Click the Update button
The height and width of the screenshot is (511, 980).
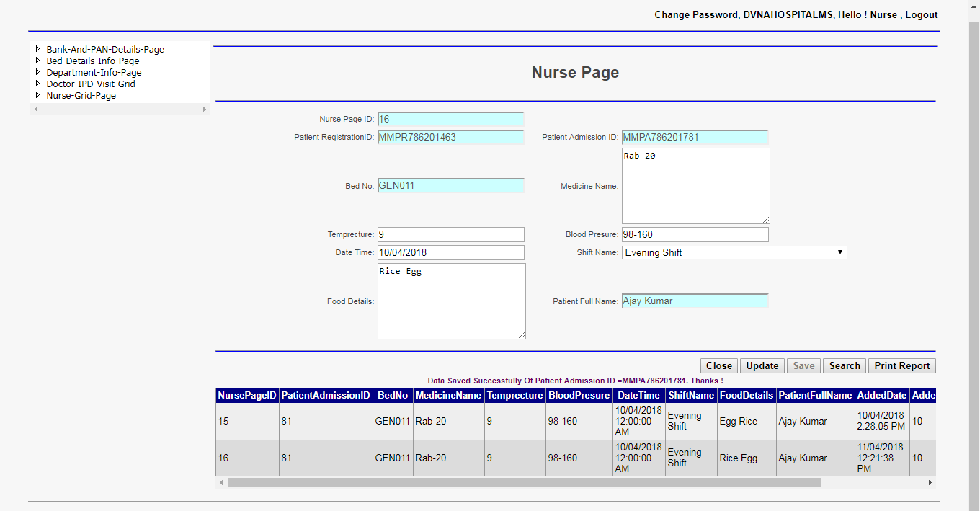pyautogui.click(x=762, y=365)
